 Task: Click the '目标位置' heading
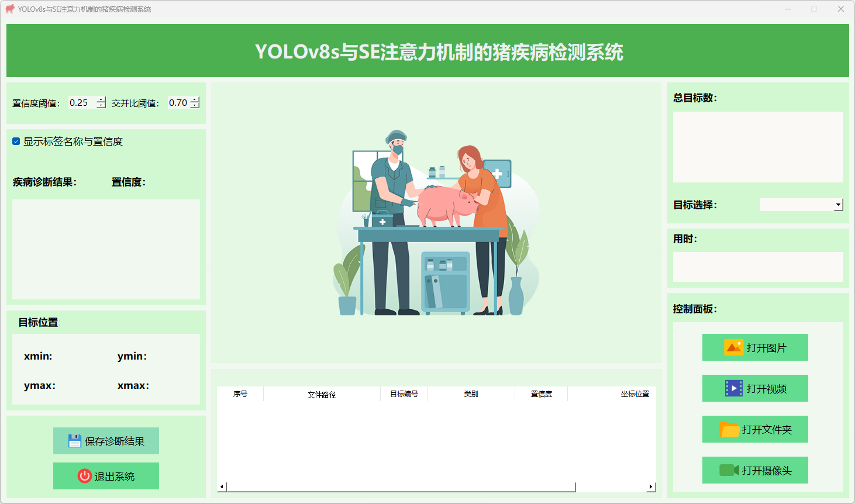coord(38,322)
